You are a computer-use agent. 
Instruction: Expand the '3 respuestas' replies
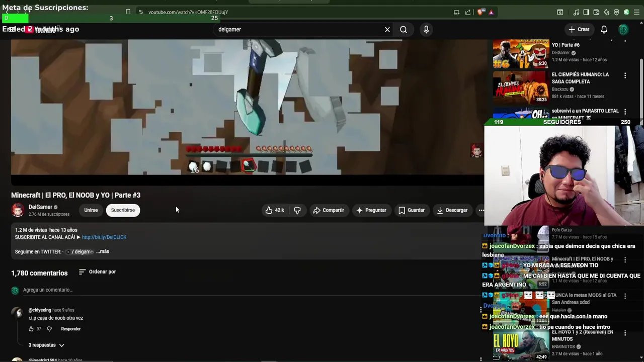click(46, 345)
